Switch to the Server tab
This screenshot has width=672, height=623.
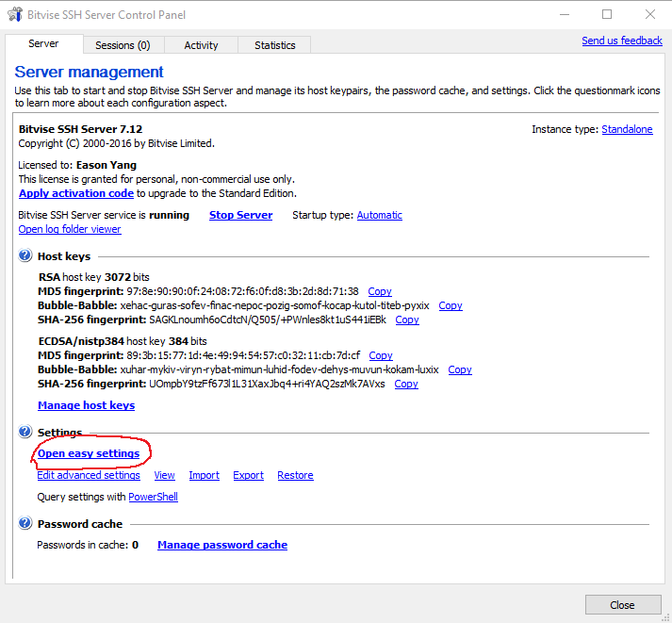point(43,43)
